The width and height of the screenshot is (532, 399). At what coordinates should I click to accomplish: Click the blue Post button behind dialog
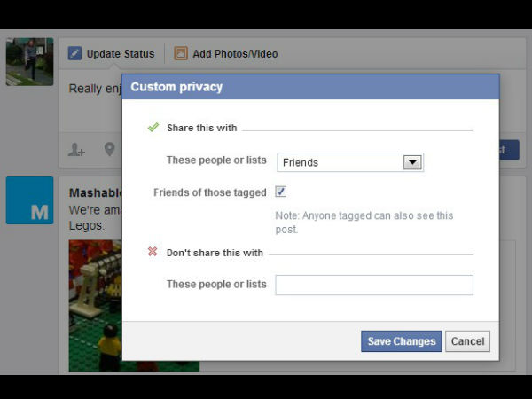[x=509, y=150]
